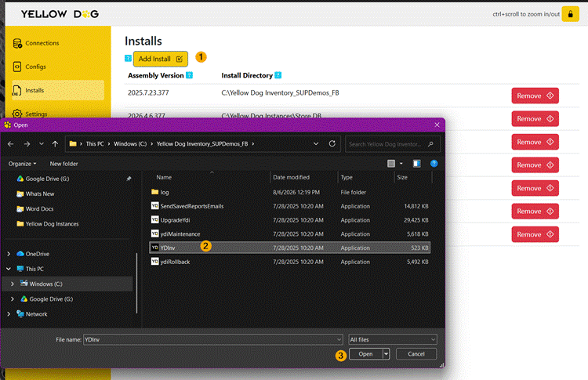
Task: Click the Configs icon in sidebar
Action: pos(17,67)
